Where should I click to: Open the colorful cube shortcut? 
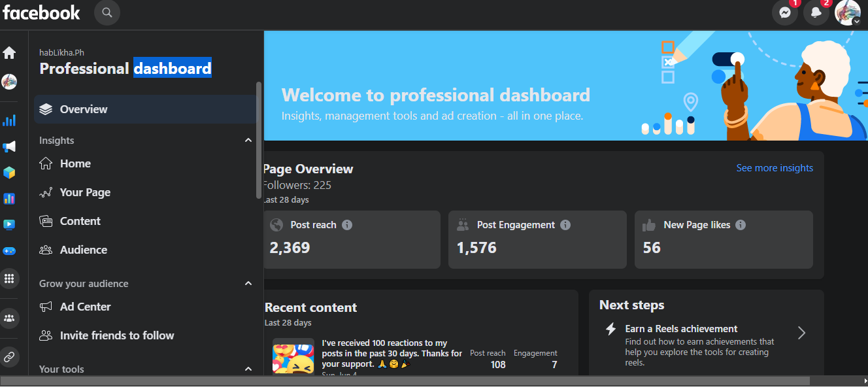pyautogui.click(x=9, y=173)
